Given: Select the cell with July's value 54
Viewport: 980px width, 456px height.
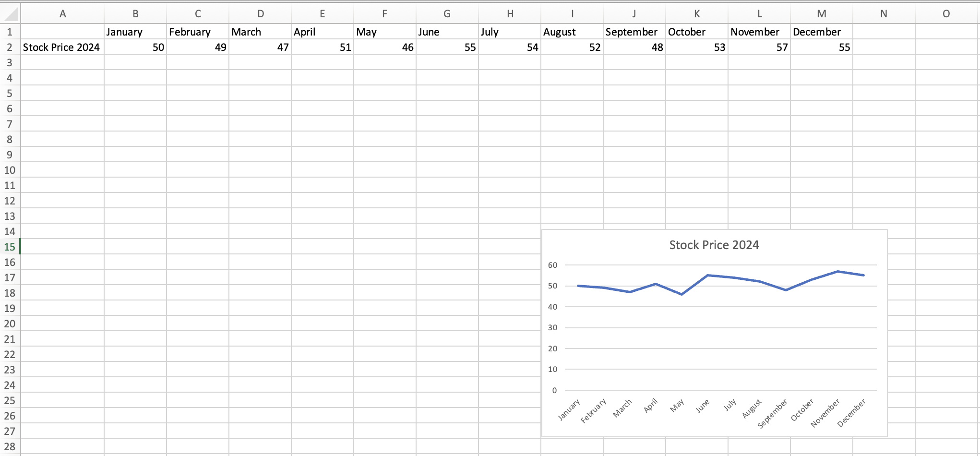Looking at the screenshot, I should (x=510, y=47).
